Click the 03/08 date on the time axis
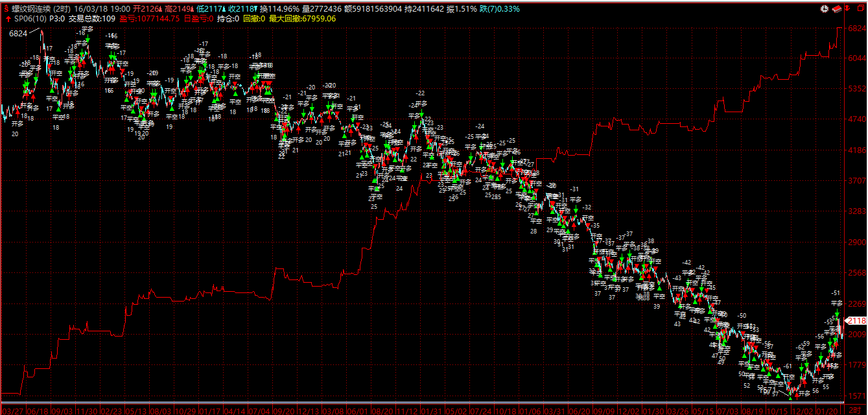Screen dimensions: 868x415 [x=333, y=410]
